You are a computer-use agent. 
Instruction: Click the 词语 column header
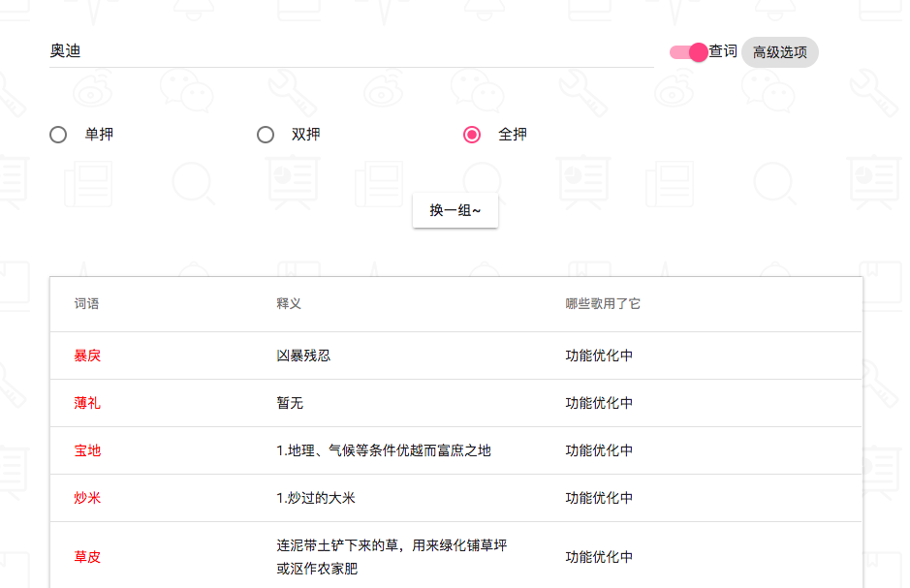tap(86, 304)
